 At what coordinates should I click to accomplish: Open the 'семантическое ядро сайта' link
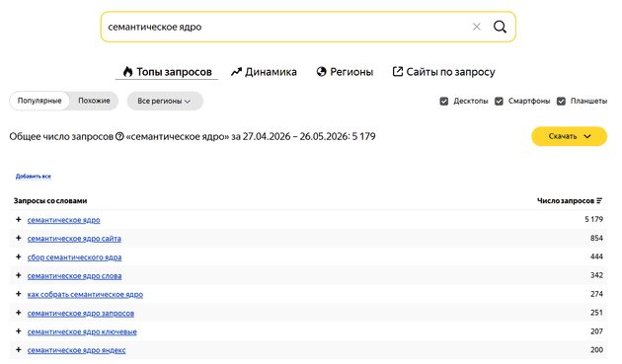pos(74,239)
